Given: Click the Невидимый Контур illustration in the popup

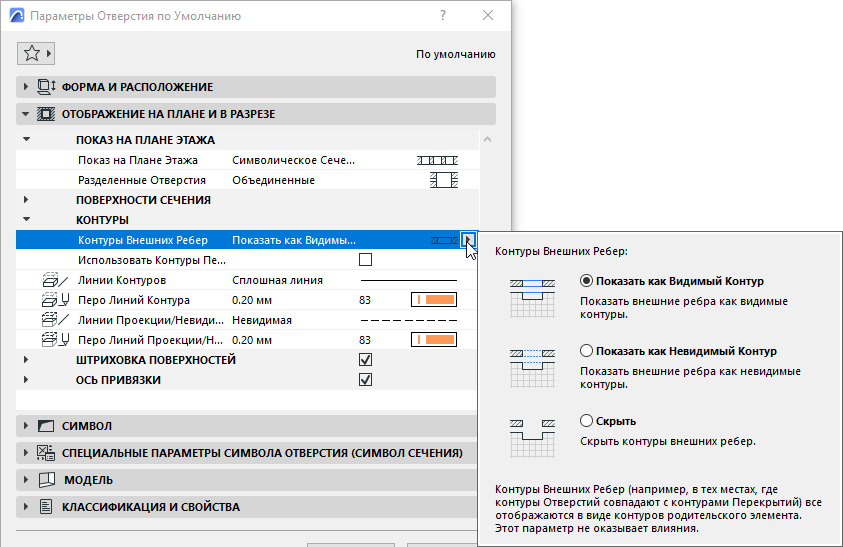Looking at the screenshot, I should point(532,368).
